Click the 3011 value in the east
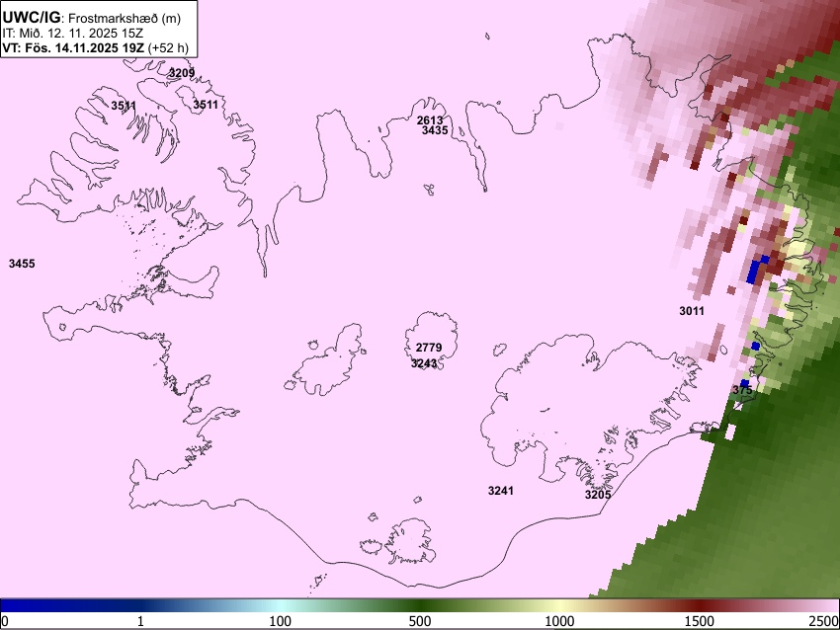 point(692,311)
